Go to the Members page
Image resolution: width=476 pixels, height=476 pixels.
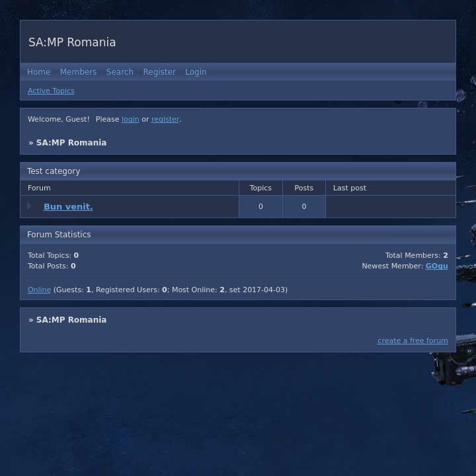(x=78, y=72)
